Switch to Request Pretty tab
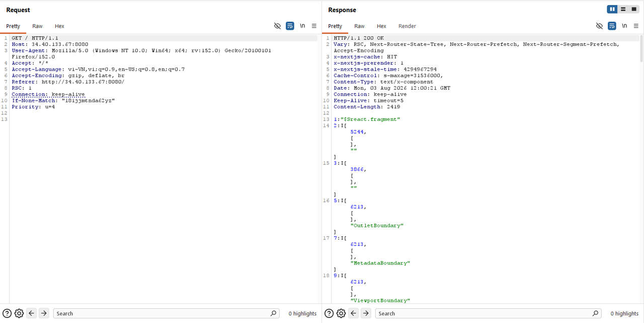The image size is (644, 323). [x=13, y=26]
